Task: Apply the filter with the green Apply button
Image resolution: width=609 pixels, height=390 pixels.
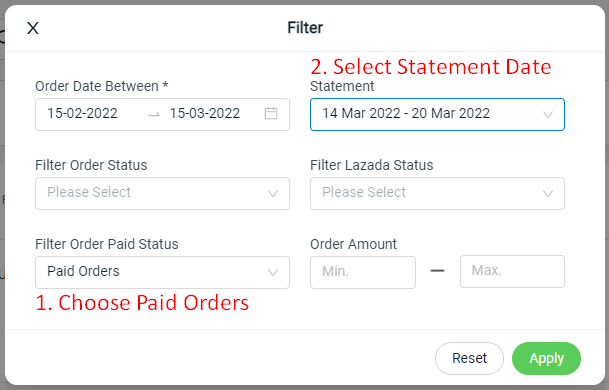Action: 546,358
